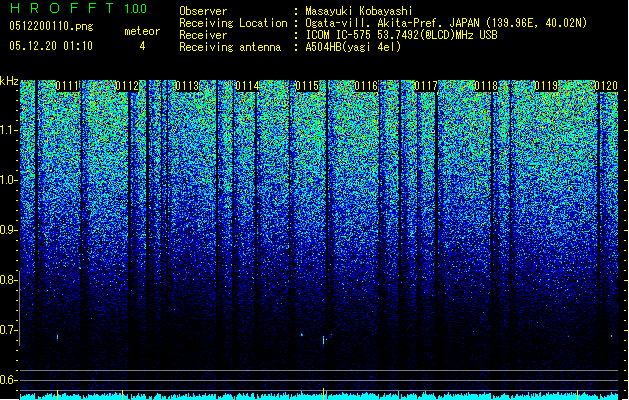Select the 0117 time marker
This screenshot has height=400, width=629.
(x=426, y=86)
